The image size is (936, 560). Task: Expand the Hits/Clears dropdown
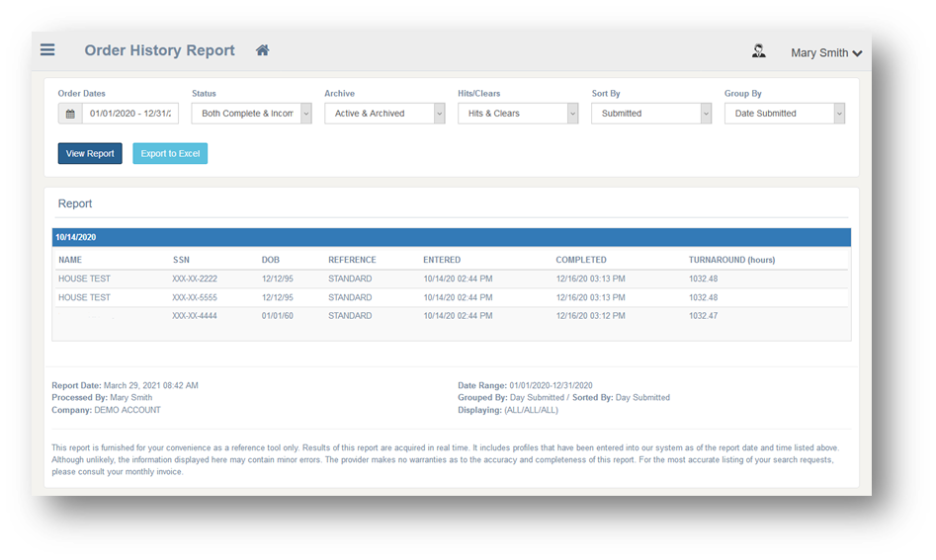(518, 114)
